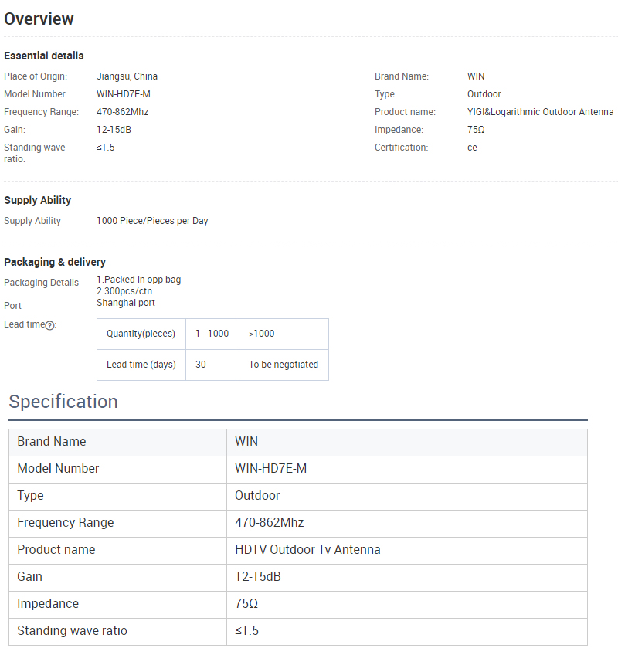This screenshot has width=618, height=672.
Task: Select the Packaging & delivery heading
Action: pyautogui.click(x=55, y=262)
